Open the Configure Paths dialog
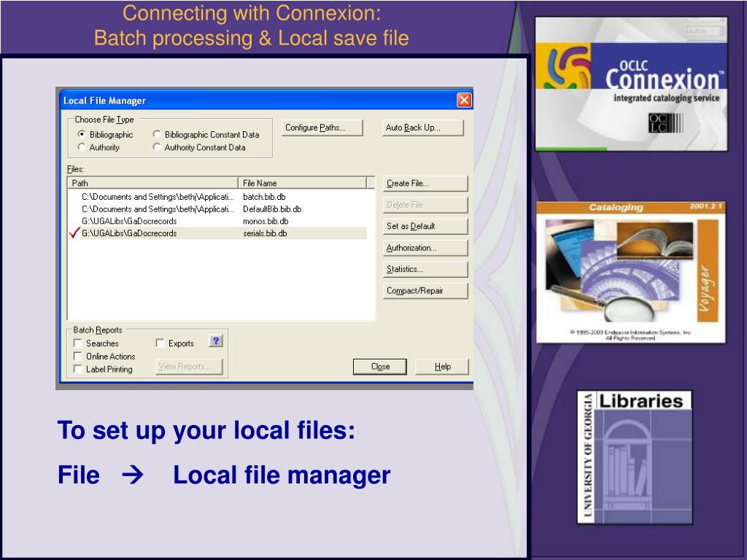 pyautogui.click(x=322, y=128)
